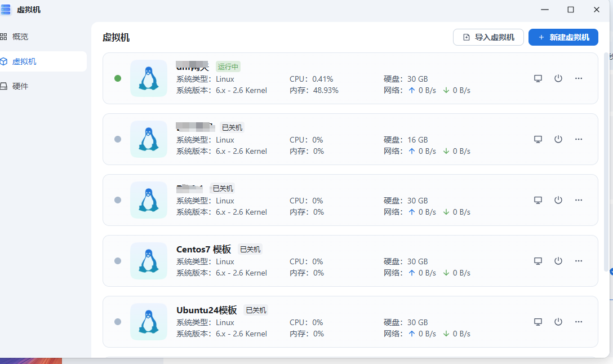The width and height of the screenshot is (613, 364).
Task: Click power icon on 16 GB disk VM
Action: pos(558,139)
